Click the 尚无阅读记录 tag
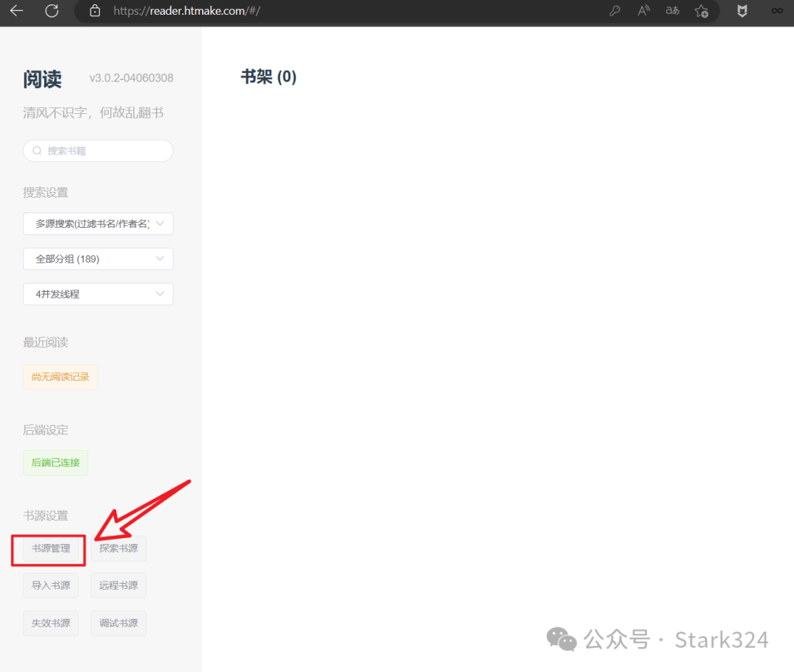794x672 pixels. pyautogui.click(x=60, y=376)
